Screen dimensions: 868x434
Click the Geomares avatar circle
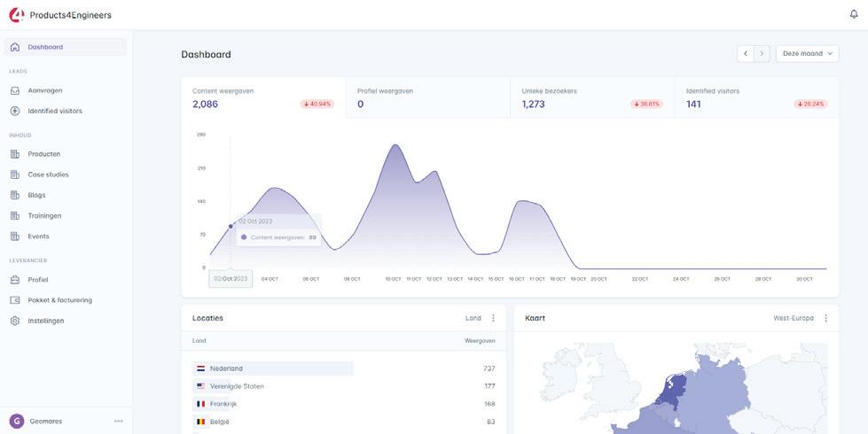click(x=17, y=422)
